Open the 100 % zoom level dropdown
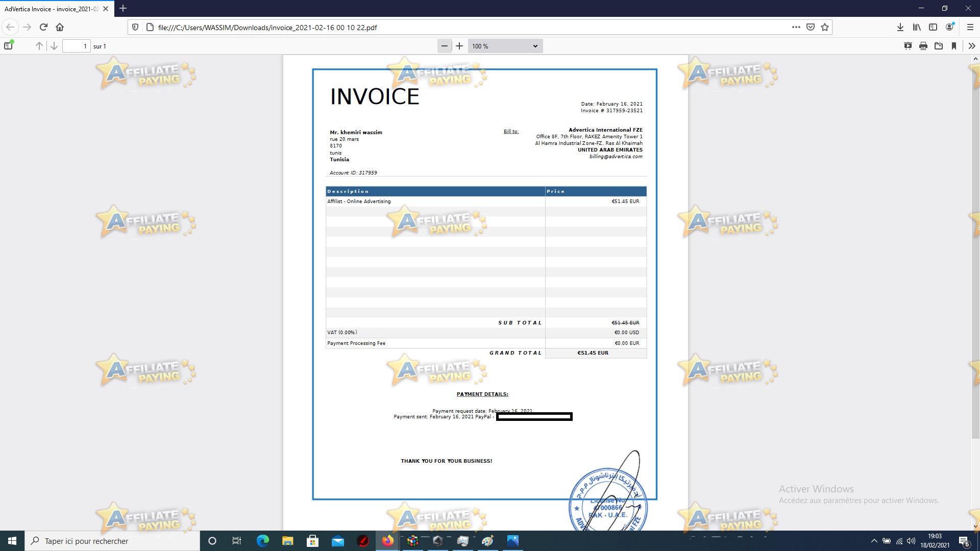Screen dimensions: 980x551 pos(505,46)
